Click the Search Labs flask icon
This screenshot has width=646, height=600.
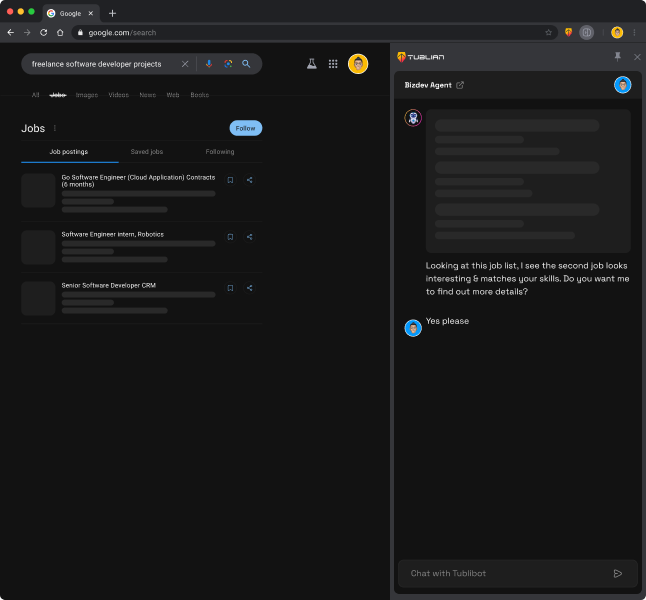pos(312,64)
